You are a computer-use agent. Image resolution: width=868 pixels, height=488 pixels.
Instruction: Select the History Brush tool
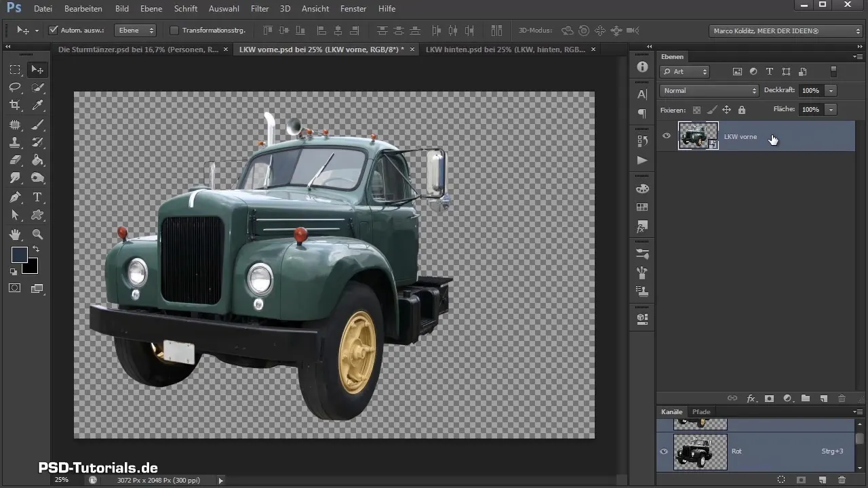pyautogui.click(x=37, y=142)
